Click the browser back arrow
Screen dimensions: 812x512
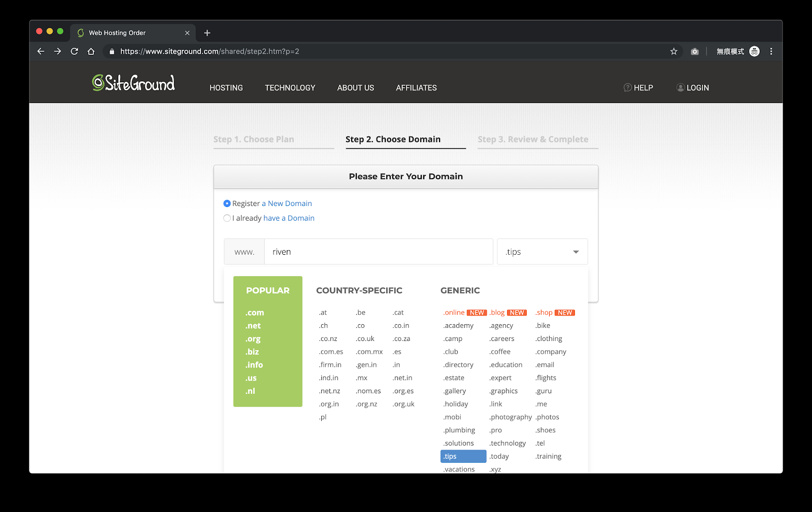41,51
